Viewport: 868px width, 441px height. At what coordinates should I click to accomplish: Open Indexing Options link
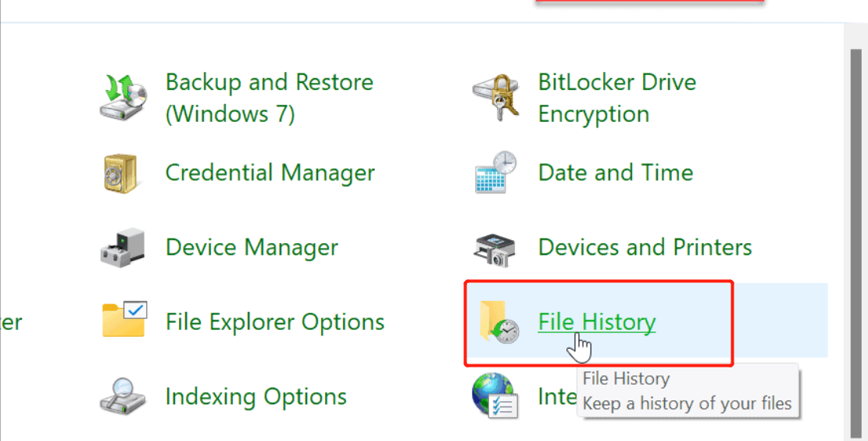pos(255,396)
